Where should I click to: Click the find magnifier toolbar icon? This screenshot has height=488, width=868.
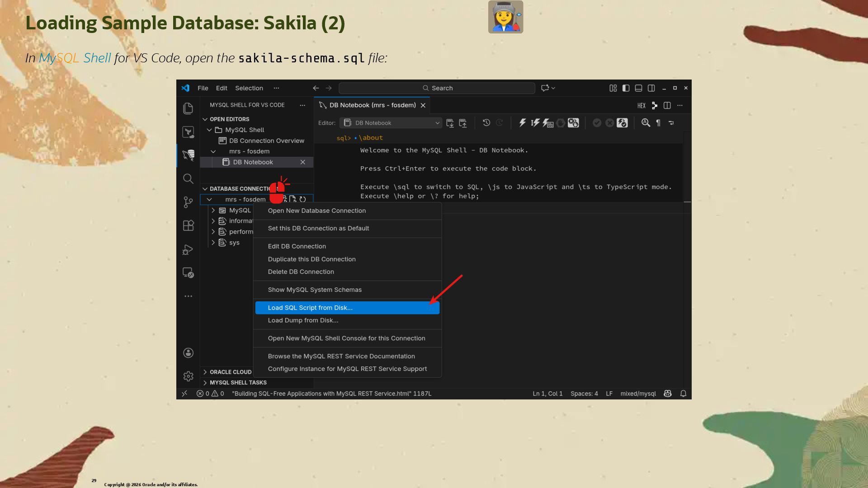pos(646,123)
